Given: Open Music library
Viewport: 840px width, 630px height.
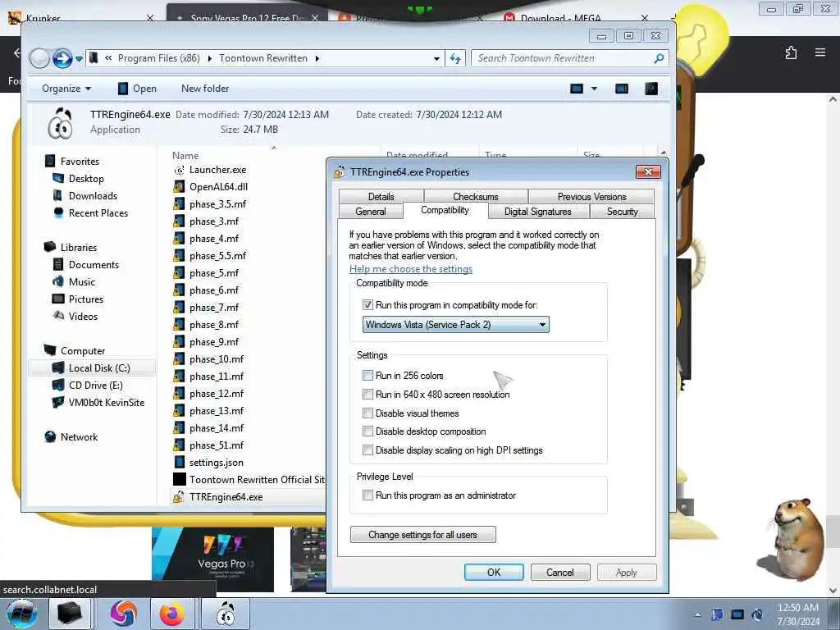Looking at the screenshot, I should pos(74,282).
